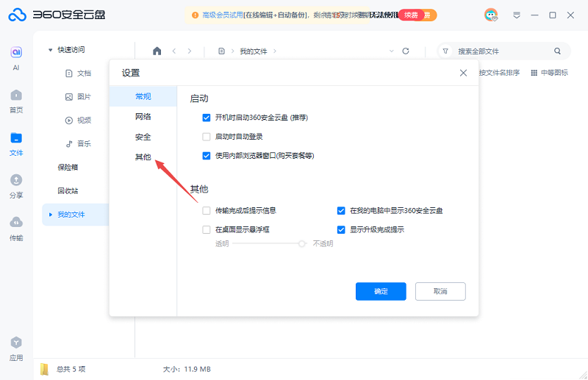Click the 大小: 11.9 MB status text
This screenshot has height=380, width=588.
click(x=187, y=369)
